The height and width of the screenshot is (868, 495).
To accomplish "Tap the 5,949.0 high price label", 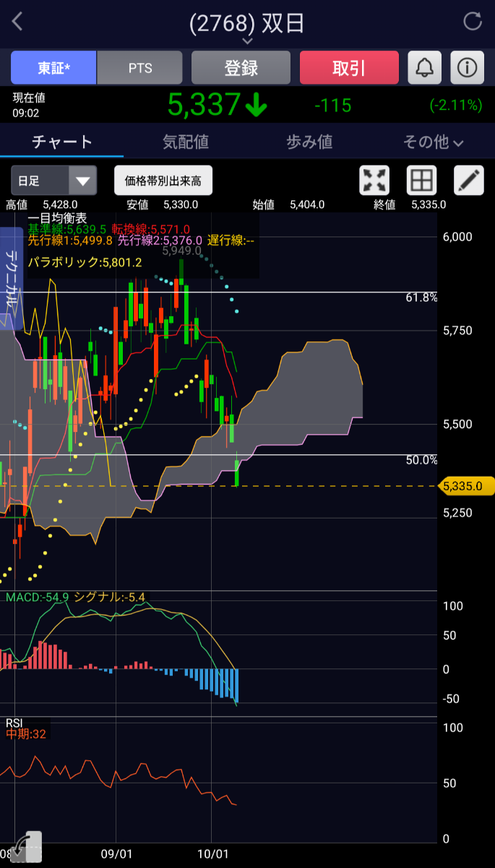I will click(181, 251).
